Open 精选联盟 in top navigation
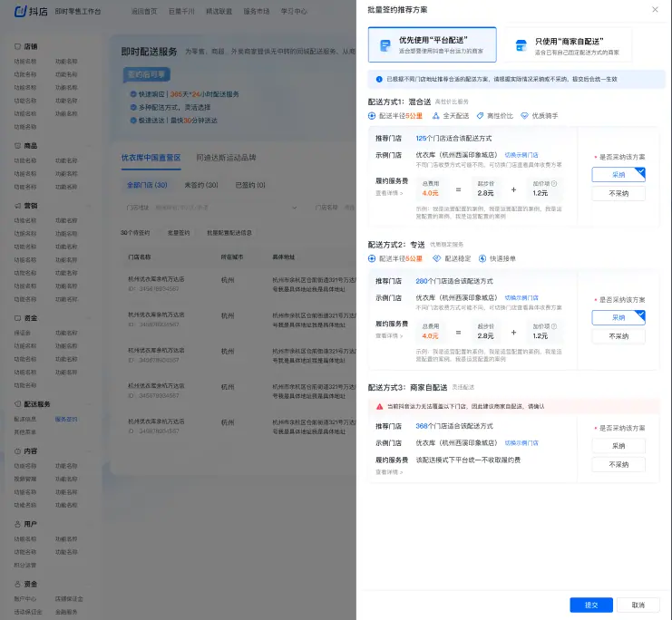Screen dimensions: 672x620 point(219,12)
